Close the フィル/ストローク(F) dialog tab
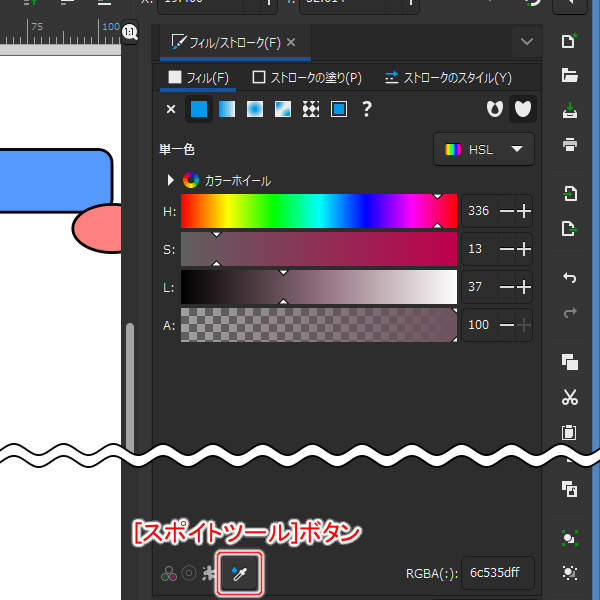600x600 pixels. pyautogui.click(x=291, y=42)
